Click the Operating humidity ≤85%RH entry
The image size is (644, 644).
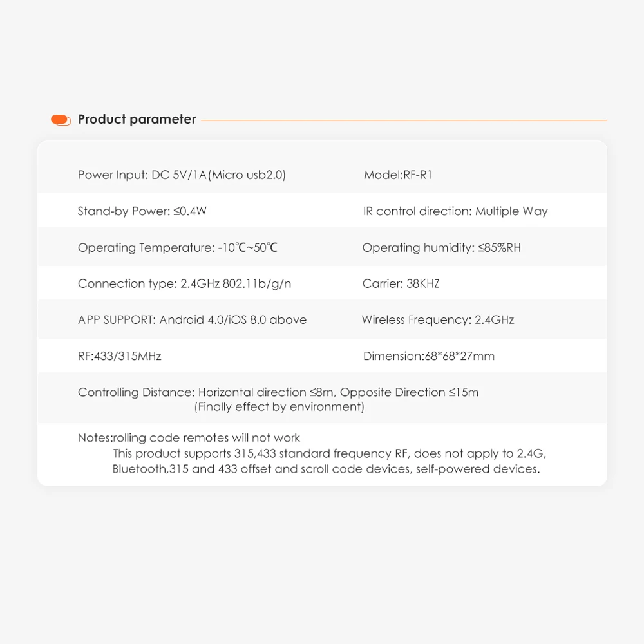click(441, 248)
